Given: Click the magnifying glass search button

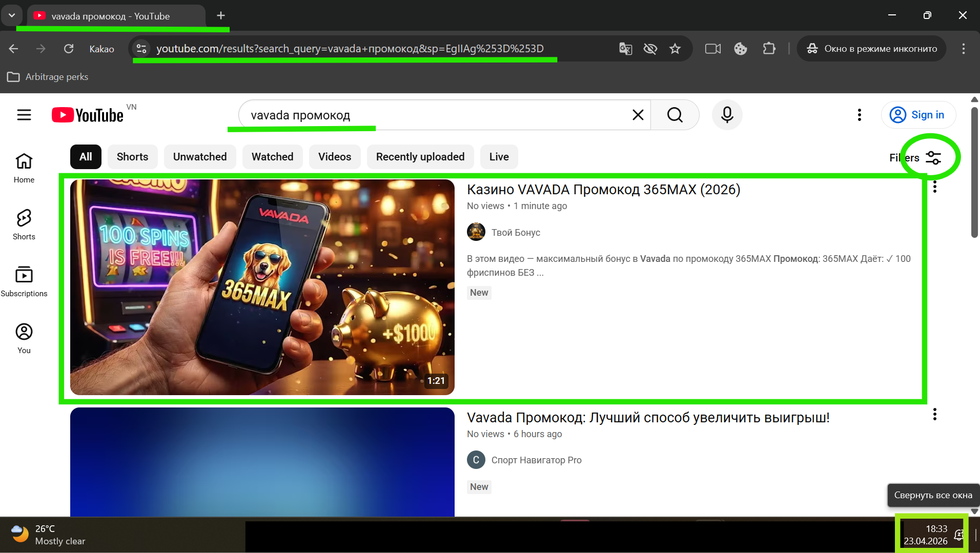Looking at the screenshot, I should click(x=675, y=115).
